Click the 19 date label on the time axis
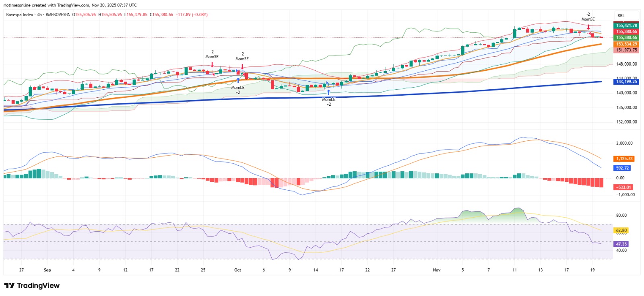Image resolution: width=644 pixels, height=296 pixels. coord(592,270)
